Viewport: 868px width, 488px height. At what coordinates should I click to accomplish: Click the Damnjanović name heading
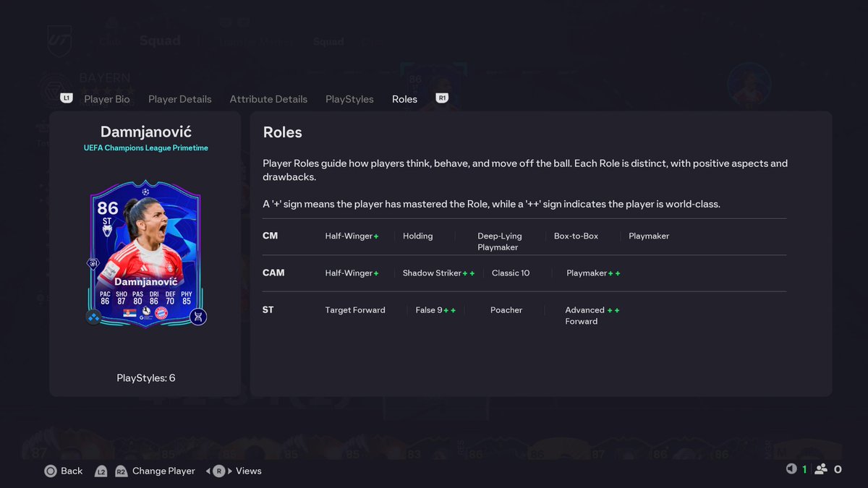146,132
